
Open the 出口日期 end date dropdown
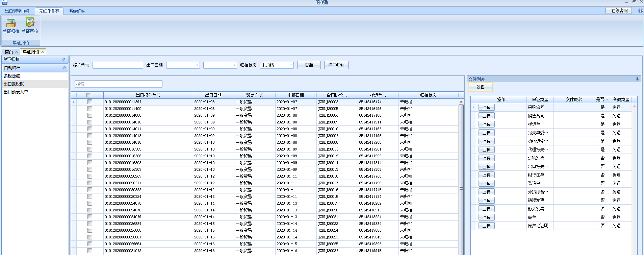coord(234,65)
